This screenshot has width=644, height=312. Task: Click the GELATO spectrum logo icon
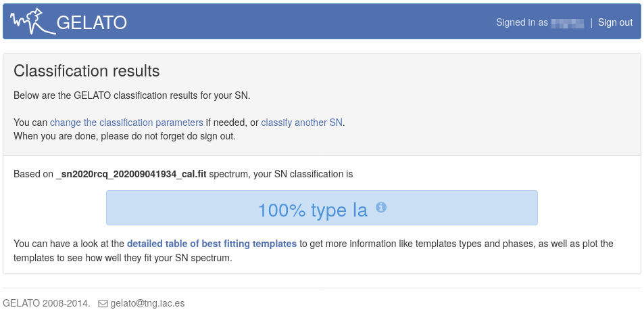32,21
